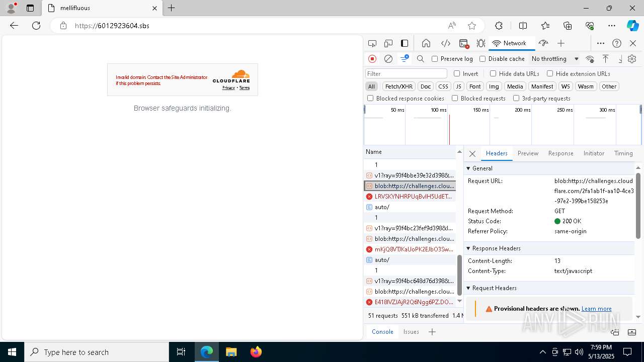
Task: Filter requests by WS type
Action: pos(566,86)
